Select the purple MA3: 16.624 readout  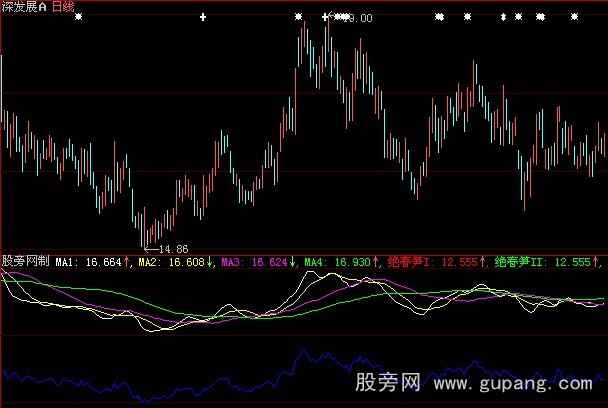click(x=258, y=262)
